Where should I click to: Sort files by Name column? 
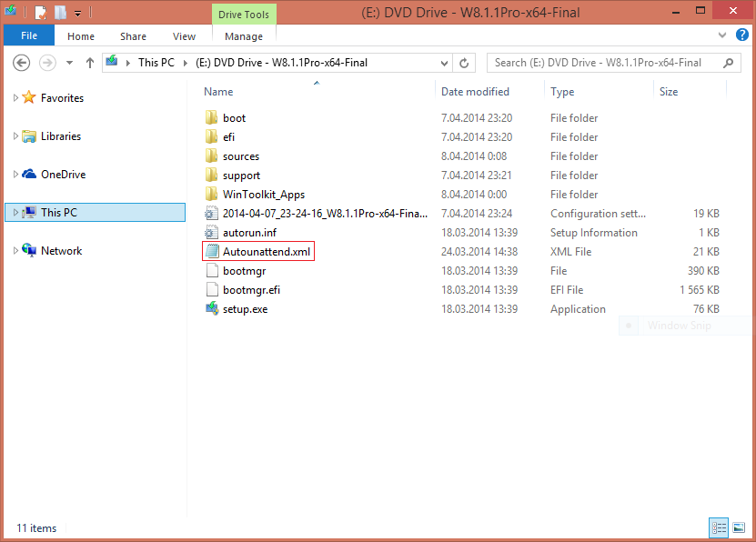coord(218,92)
